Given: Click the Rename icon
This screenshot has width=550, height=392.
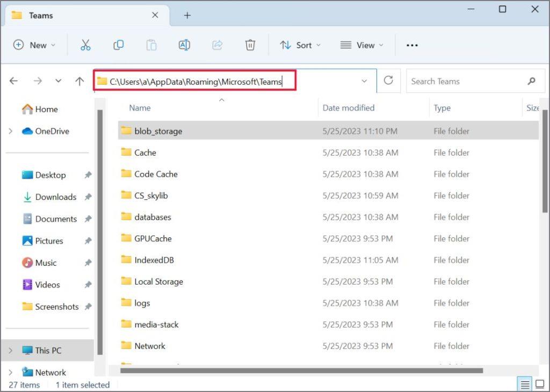Looking at the screenshot, I should 184,45.
